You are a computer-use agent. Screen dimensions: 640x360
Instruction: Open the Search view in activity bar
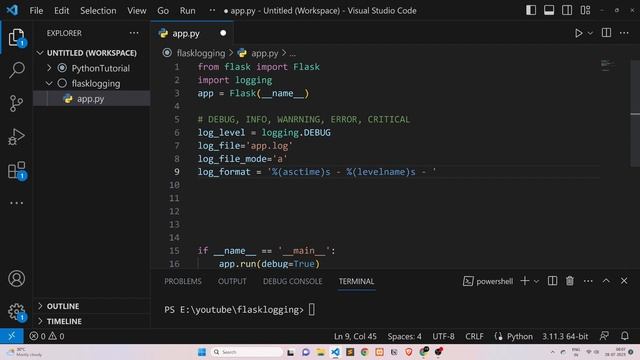click(16, 70)
